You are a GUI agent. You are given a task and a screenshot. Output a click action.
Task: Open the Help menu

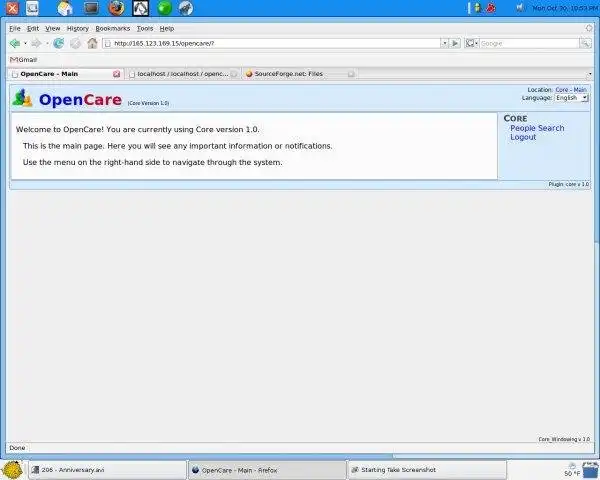[x=166, y=28]
